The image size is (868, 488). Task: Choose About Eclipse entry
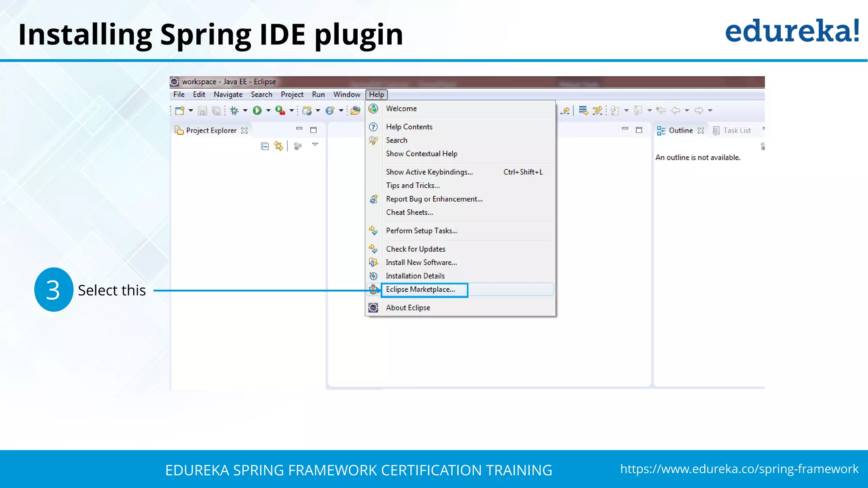click(x=460, y=308)
